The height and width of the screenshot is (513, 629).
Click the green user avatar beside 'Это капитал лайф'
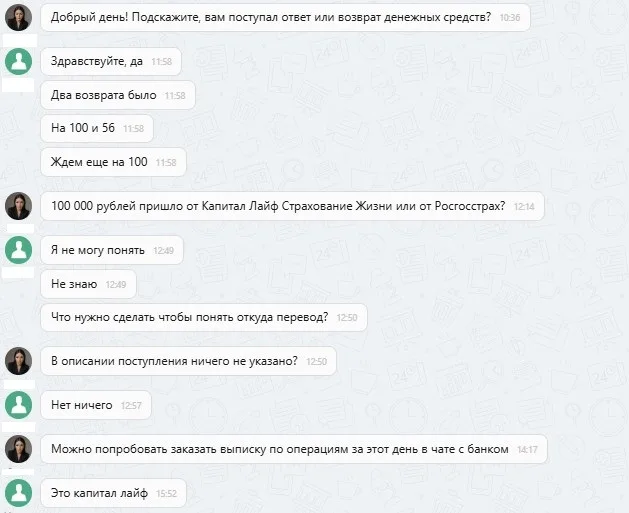[x=18, y=493]
